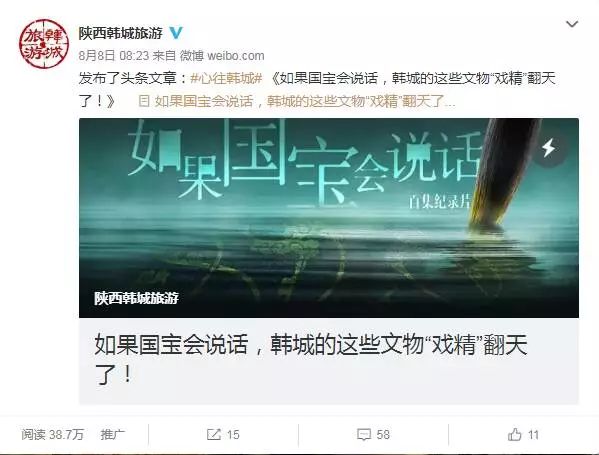
Task: Open the article link after document icon
Action: pyautogui.click(x=305, y=101)
